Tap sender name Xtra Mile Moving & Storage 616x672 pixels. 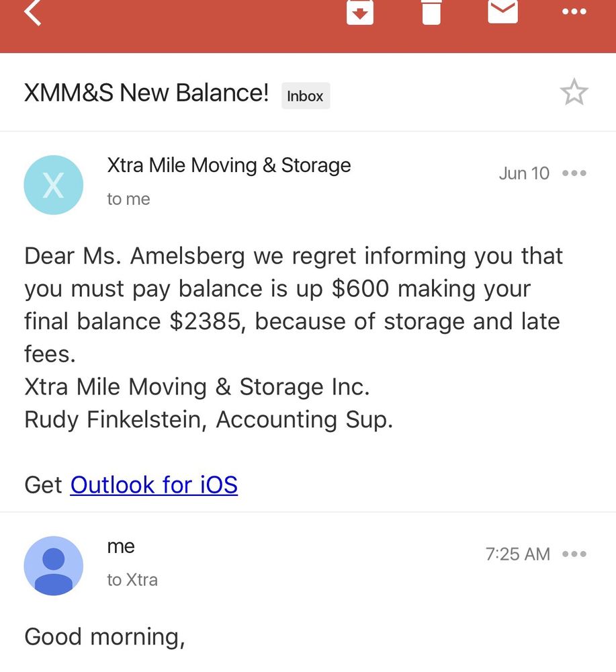coord(228,165)
